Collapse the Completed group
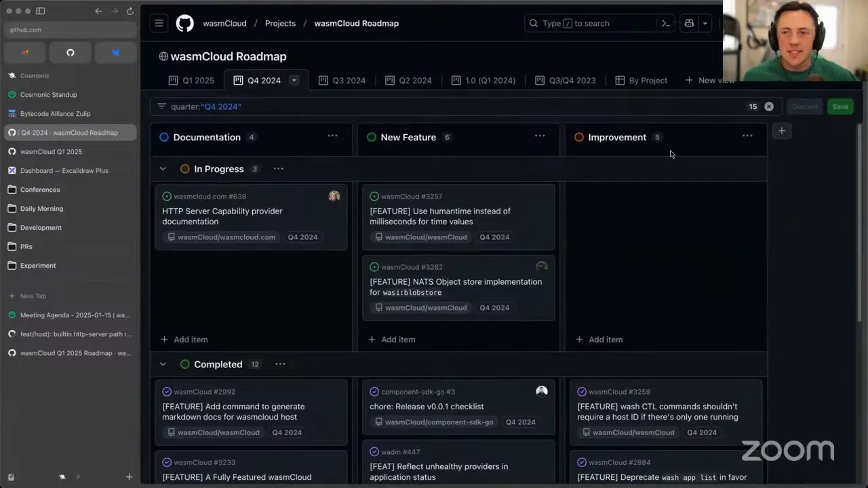868x488 pixels. tap(163, 364)
